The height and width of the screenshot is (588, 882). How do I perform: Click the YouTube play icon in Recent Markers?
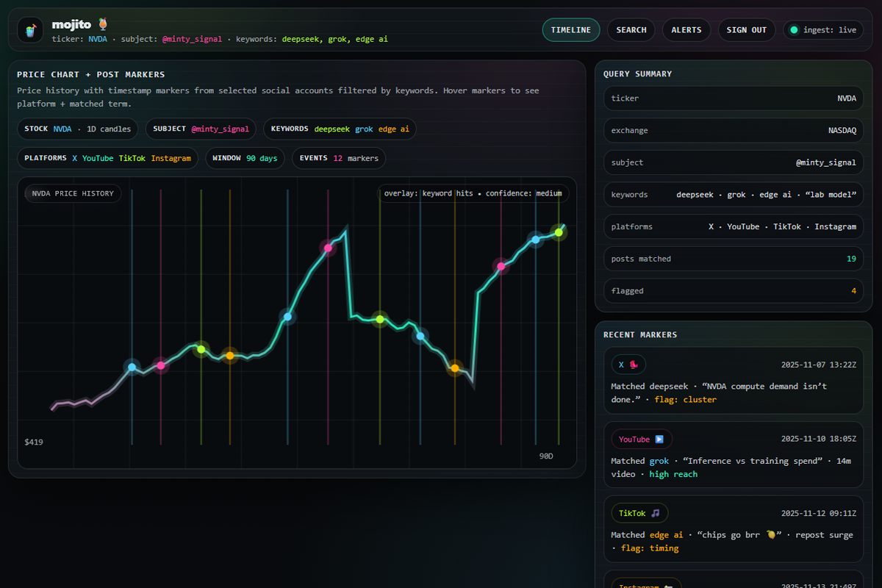pos(660,439)
